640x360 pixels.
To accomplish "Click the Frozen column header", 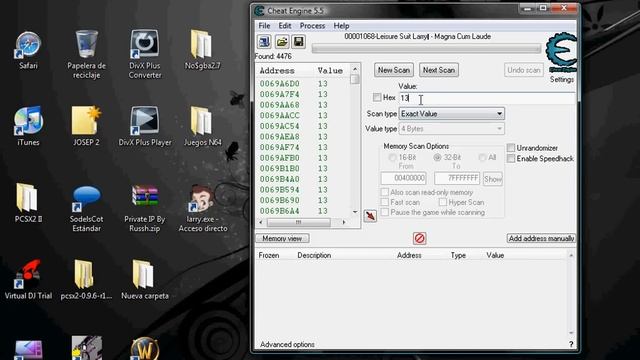I will pos(269,256).
